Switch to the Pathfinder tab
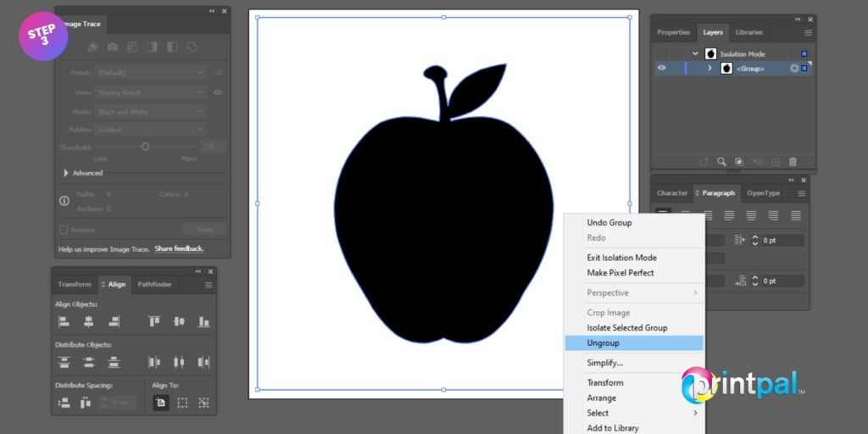The width and height of the screenshot is (868, 434). tap(154, 285)
